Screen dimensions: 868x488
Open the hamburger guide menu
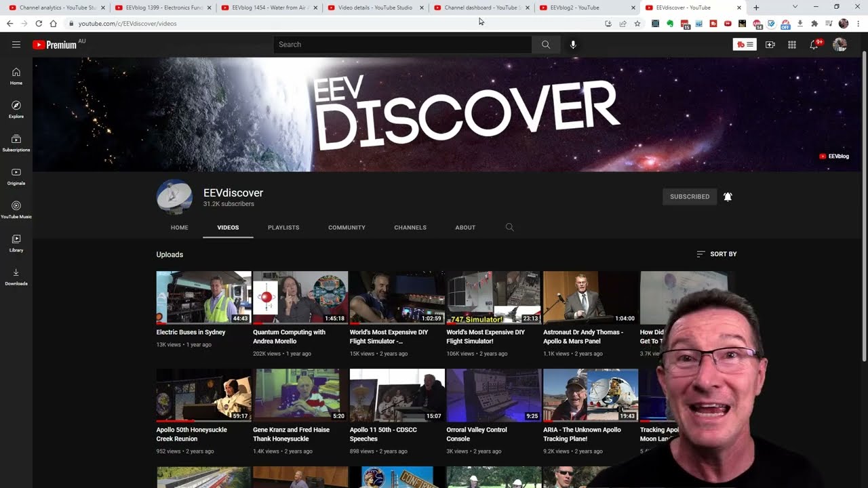click(x=16, y=45)
